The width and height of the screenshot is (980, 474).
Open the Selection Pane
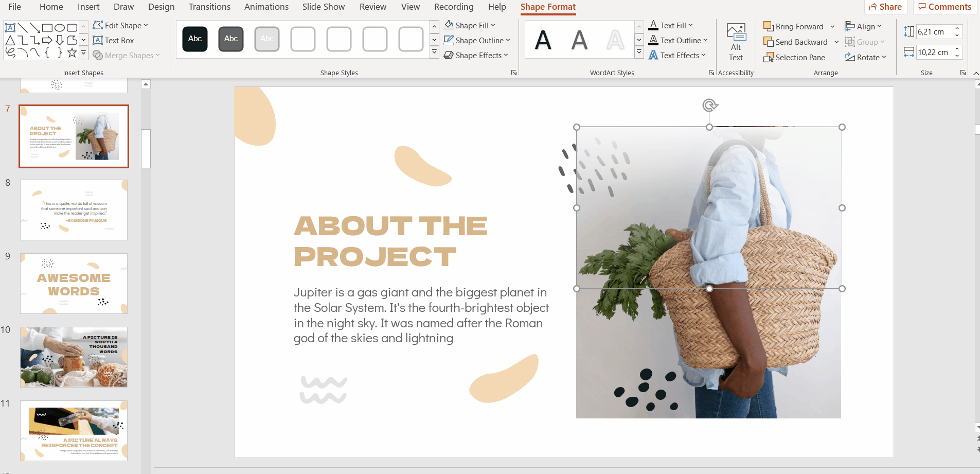pos(794,58)
